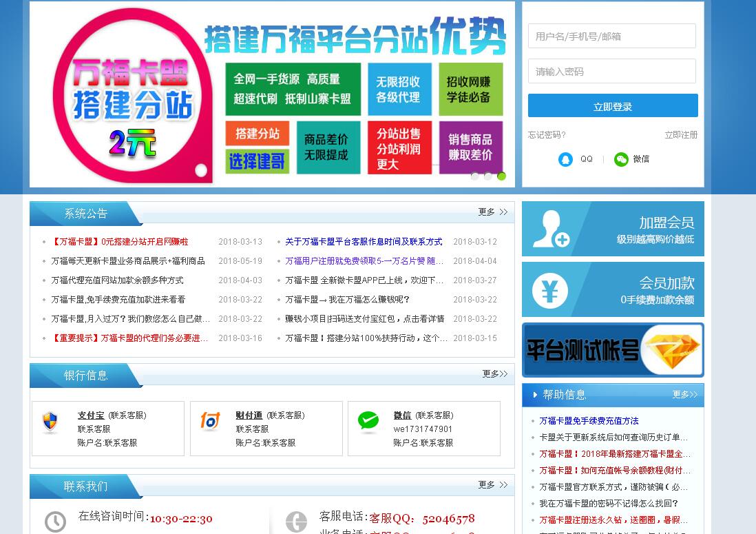
Task: Click the gold diamond in 平台测试帐号 banner
Action: [672, 349]
